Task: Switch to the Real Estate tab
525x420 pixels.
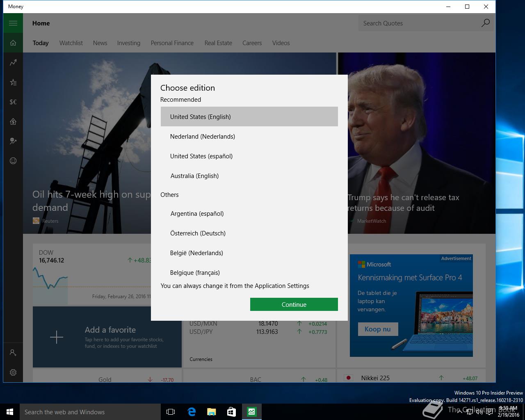Action: pos(218,43)
